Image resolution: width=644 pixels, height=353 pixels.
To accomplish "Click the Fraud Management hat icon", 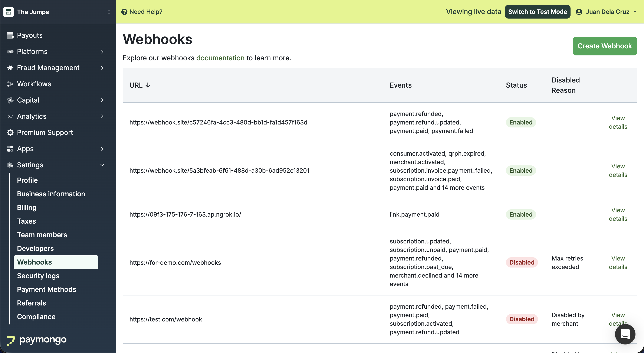I will (x=10, y=68).
